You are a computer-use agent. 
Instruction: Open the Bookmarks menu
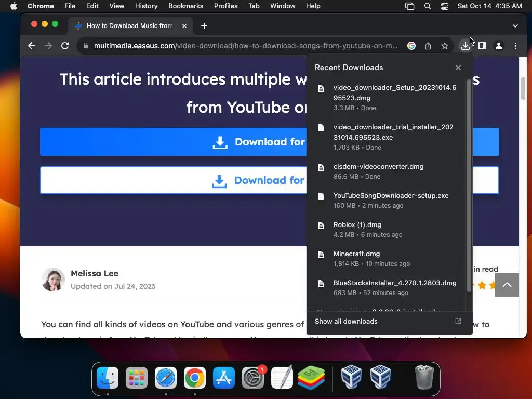coord(185,6)
